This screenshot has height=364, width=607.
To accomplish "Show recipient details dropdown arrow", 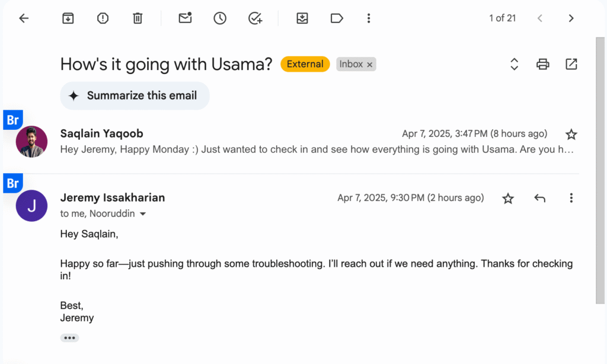I will [143, 214].
